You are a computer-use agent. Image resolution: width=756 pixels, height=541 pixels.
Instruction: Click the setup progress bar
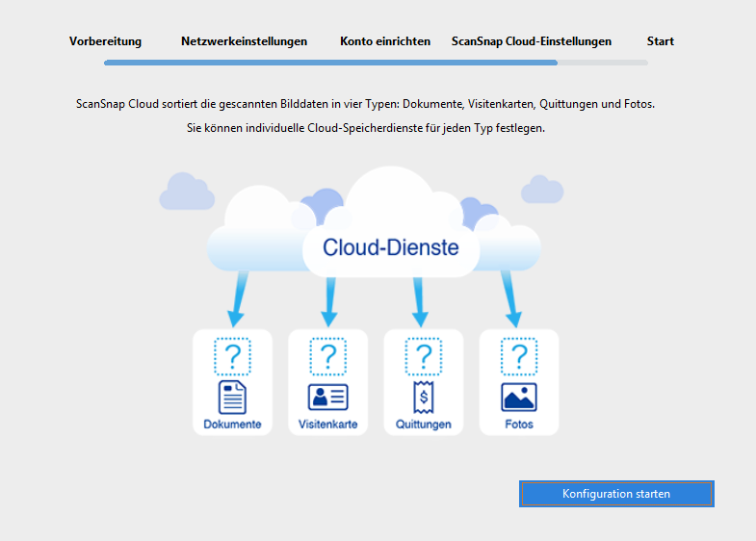pyautogui.click(x=376, y=63)
